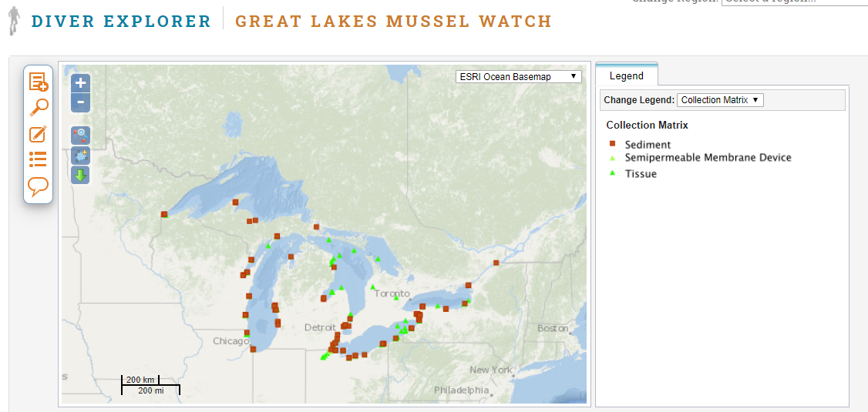Viewport: 868px width, 412px height.
Task: Open the bulleted list panel
Action: click(x=38, y=159)
